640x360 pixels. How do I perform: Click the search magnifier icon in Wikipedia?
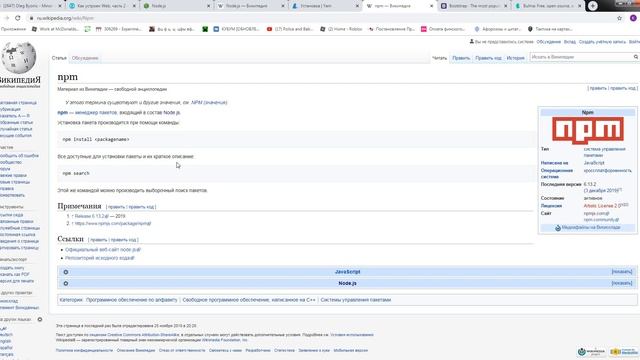tap(636, 57)
